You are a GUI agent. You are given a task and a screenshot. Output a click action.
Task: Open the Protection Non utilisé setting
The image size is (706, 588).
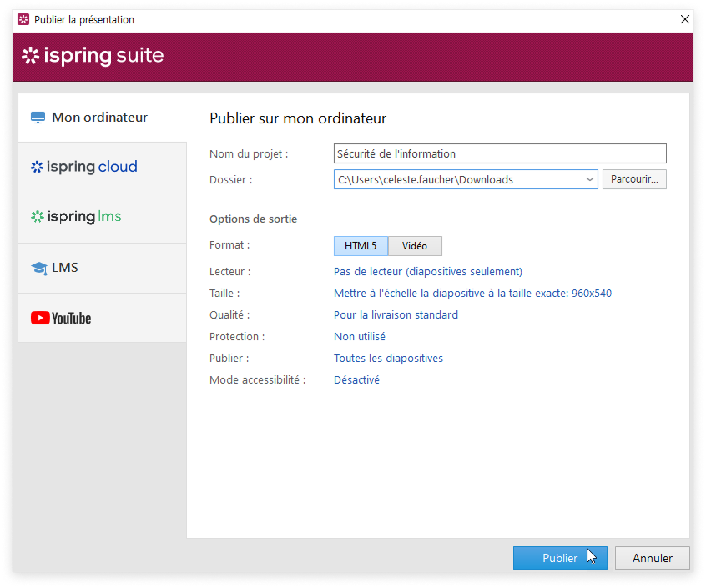tap(359, 337)
